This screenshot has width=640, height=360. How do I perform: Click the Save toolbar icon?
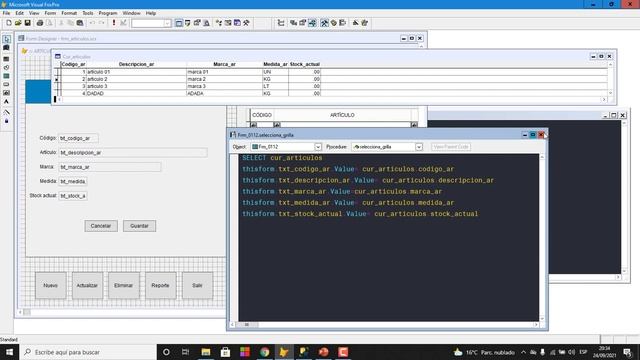[x=27, y=23]
